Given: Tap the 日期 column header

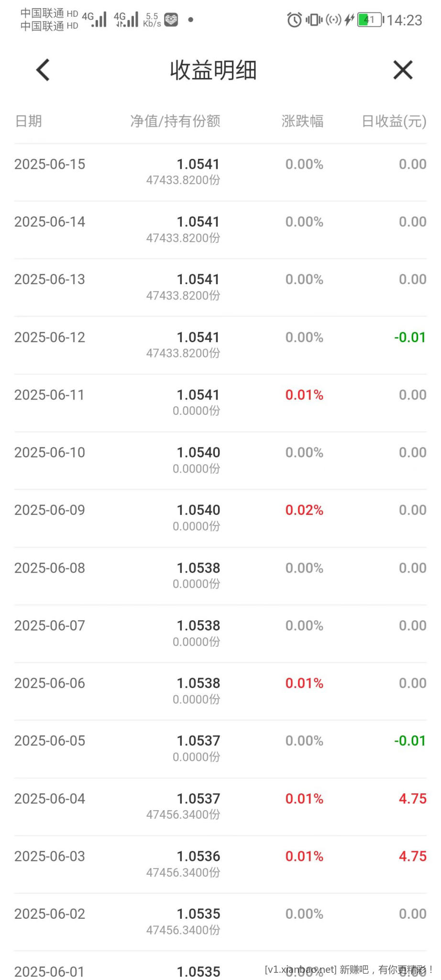Looking at the screenshot, I should pos(29,121).
